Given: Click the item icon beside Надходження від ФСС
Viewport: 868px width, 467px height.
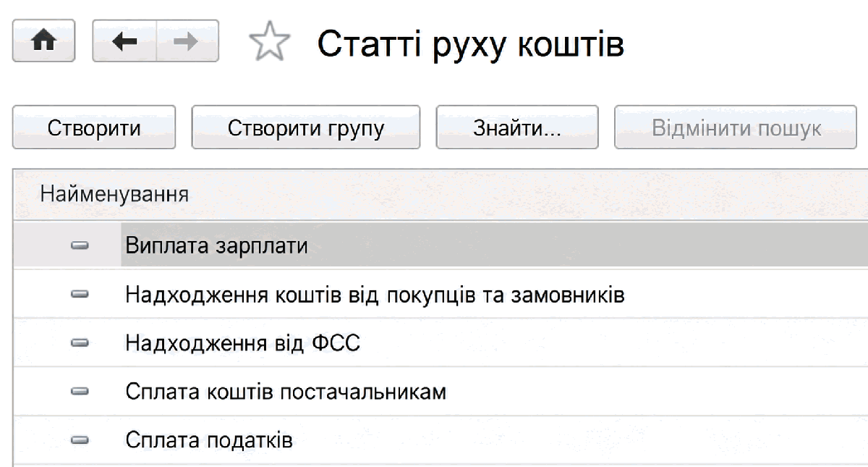Looking at the screenshot, I should (x=79, y=343).
